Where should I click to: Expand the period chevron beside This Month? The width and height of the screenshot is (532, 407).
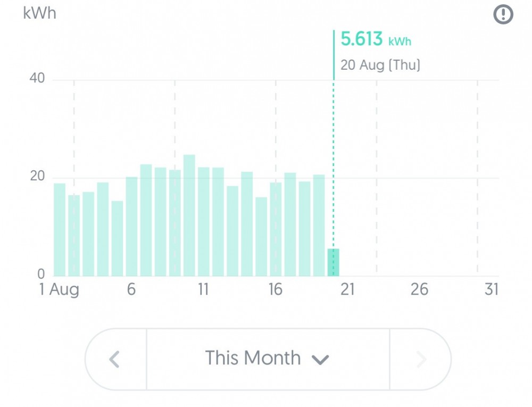(x=320, y=360)
